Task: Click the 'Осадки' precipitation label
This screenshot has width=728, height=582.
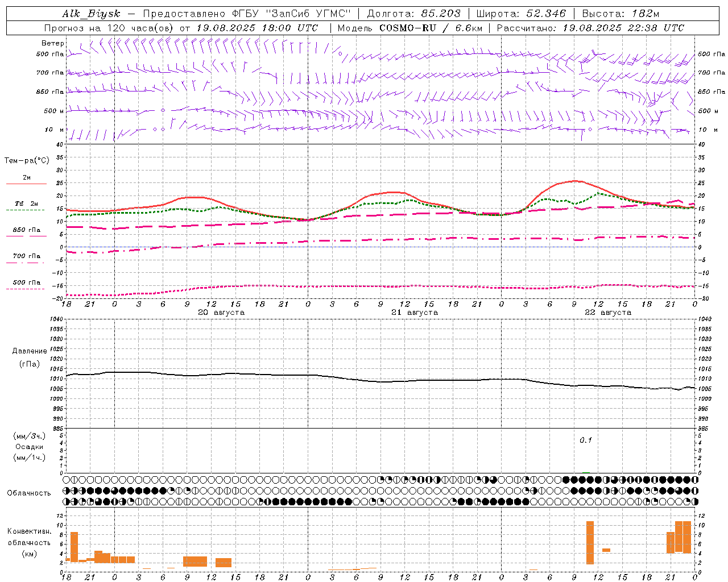Action: 29,447
